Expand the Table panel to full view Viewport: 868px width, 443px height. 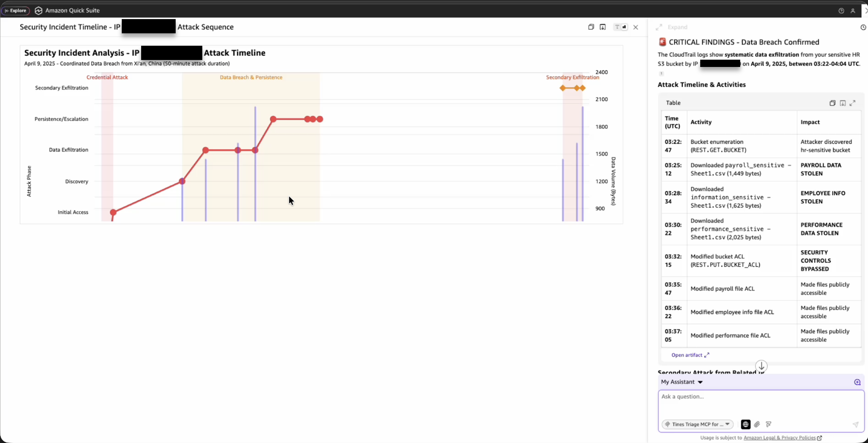(853, 103)
